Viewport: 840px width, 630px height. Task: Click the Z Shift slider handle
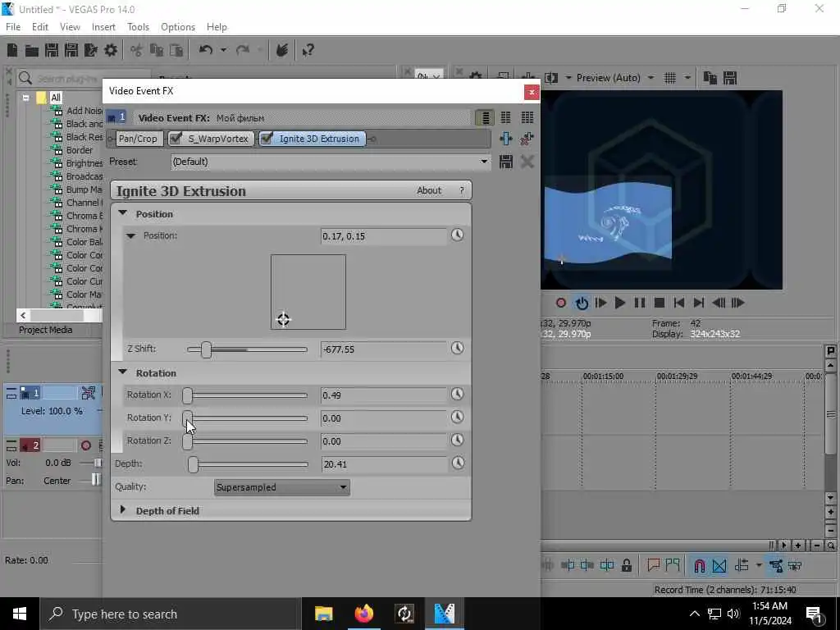tap(206, 349)
